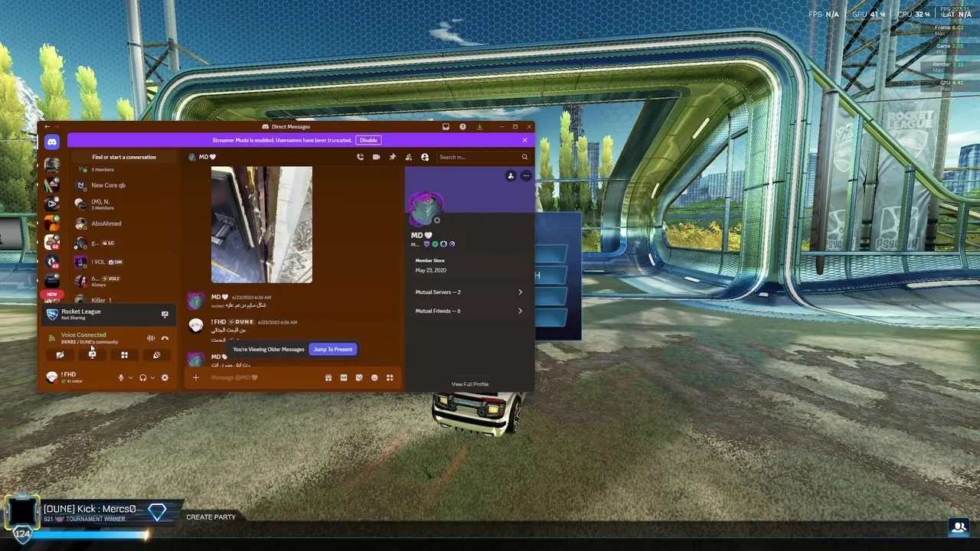Open Discord inbox icon in title bar
Image resolution: width=980 pixels, height=551 pixels.
[x=446, y=127]
